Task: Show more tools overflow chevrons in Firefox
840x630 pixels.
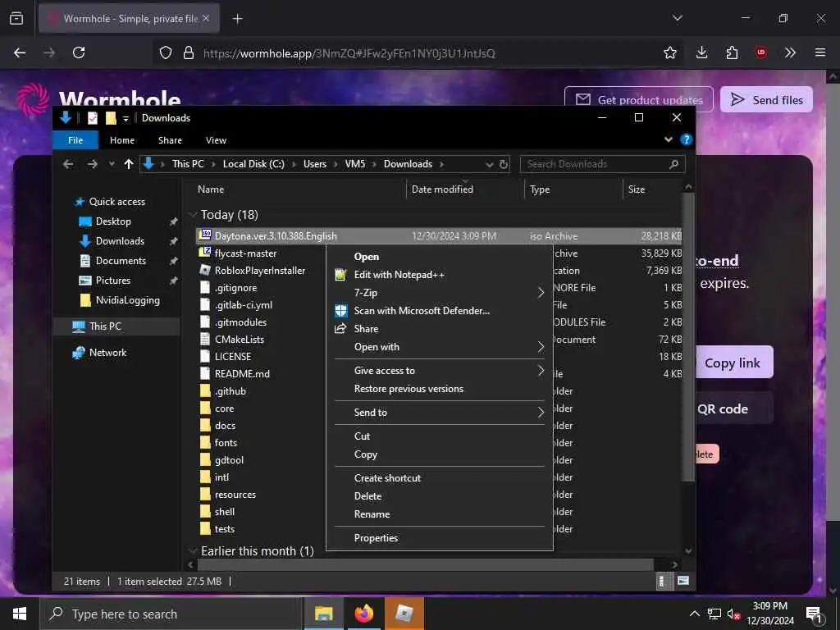Action: click(790, 52)
